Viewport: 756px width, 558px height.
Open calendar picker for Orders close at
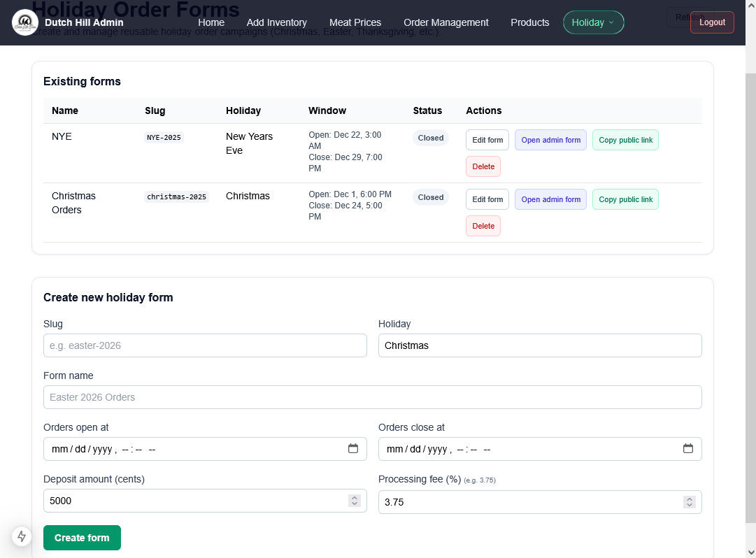click(688, 449)
